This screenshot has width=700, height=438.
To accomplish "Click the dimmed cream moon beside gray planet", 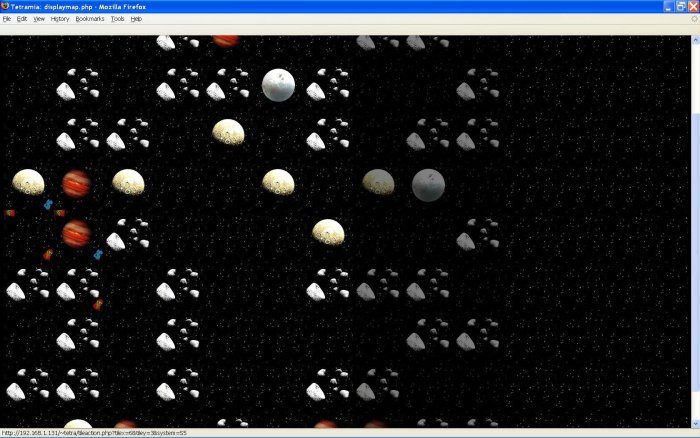I will [x=378, y=182].
